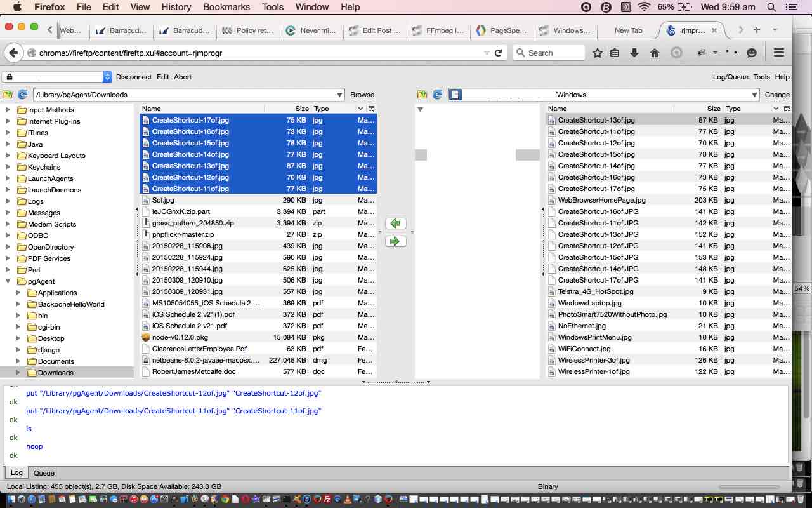This screenshot has width=812, height=508.
Task: Expand the Internet Plug-Ins folder
Action: pyautogui.click(x=8, y=121)
